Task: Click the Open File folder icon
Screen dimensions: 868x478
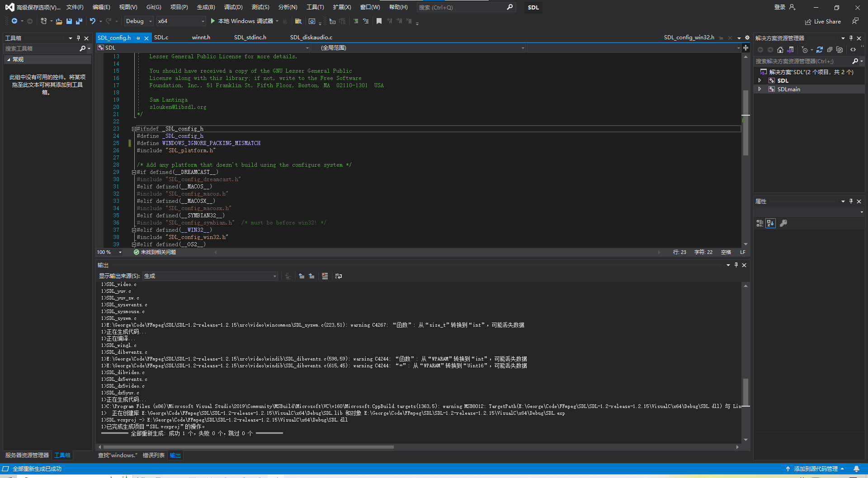Action: [59, 21]
